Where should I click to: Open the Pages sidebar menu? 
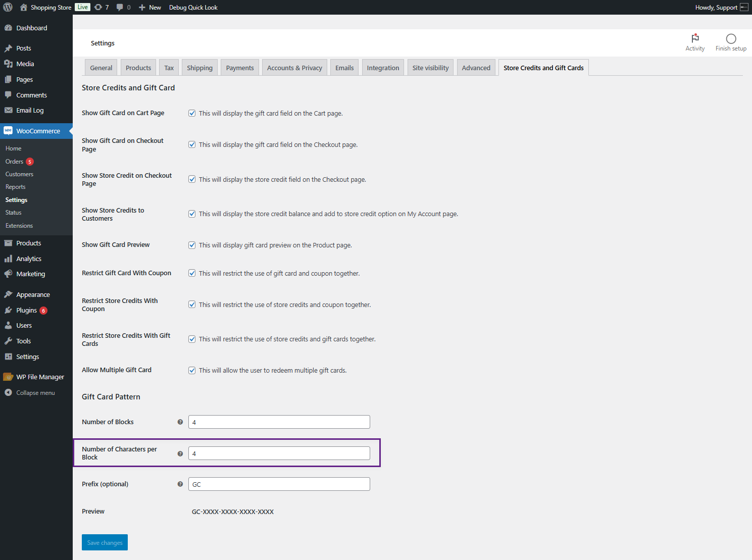point(36,79)
